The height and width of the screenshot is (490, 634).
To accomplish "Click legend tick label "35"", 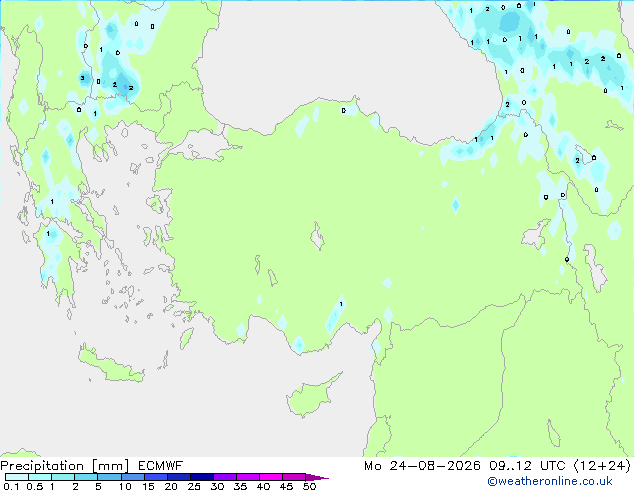I will pyautogui.click(x=240, y=486).
